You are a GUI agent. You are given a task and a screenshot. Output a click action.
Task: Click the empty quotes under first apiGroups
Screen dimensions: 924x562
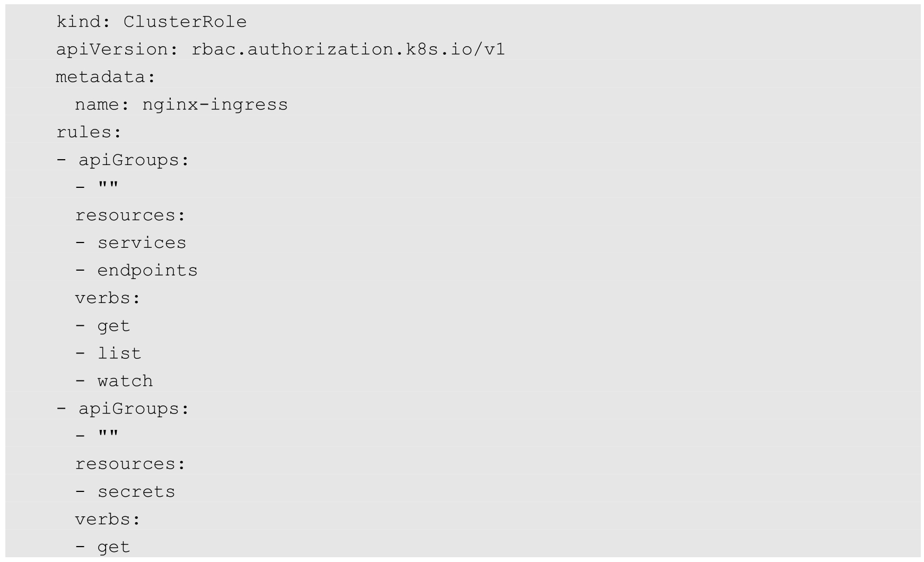pyautogui.click(x=108, y=187)
